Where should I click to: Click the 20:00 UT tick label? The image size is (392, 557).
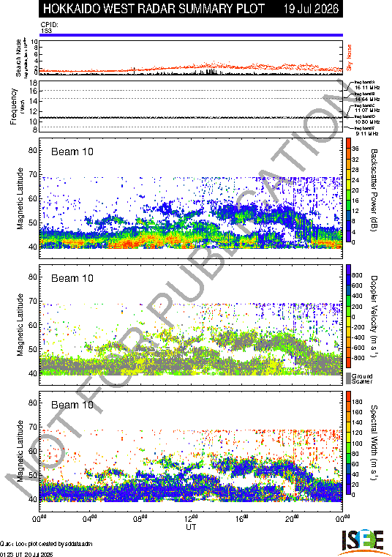click(x=292, y=519)
